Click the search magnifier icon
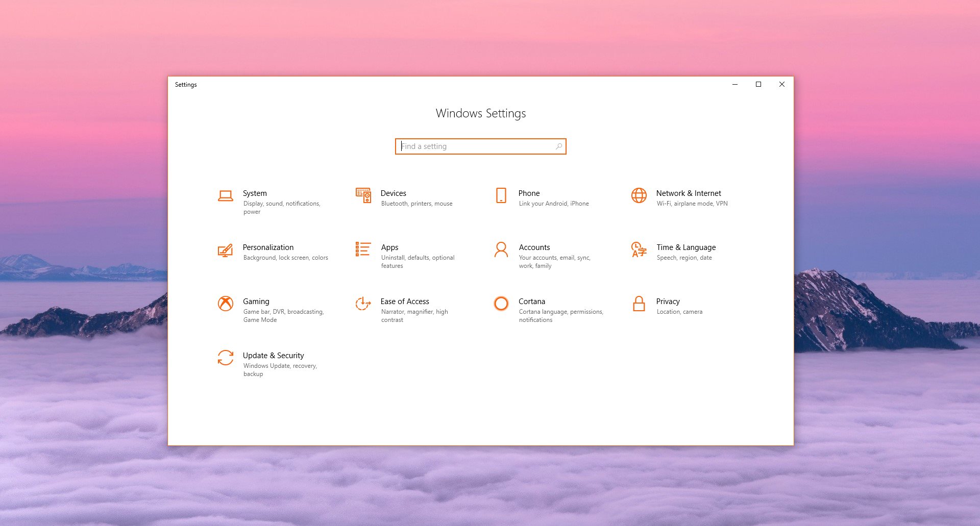The image size is (980, 526). (x=559, y=146)
